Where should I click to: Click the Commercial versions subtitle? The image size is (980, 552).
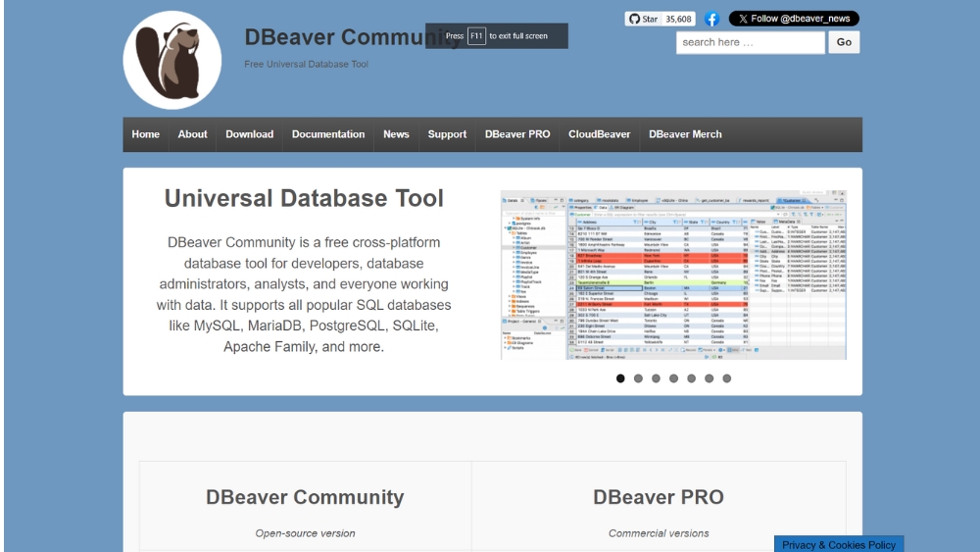tap(659, 533)
